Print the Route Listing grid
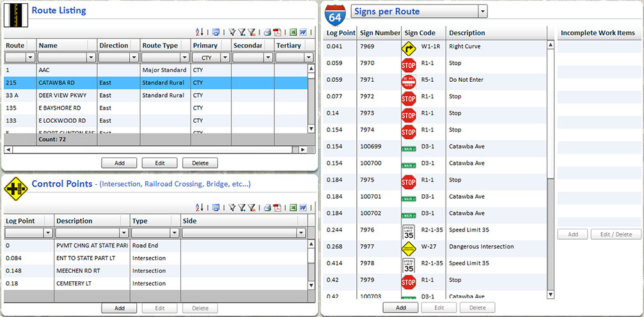The width and height of the screenshot is (644, 317). click(x=267, y=31)
